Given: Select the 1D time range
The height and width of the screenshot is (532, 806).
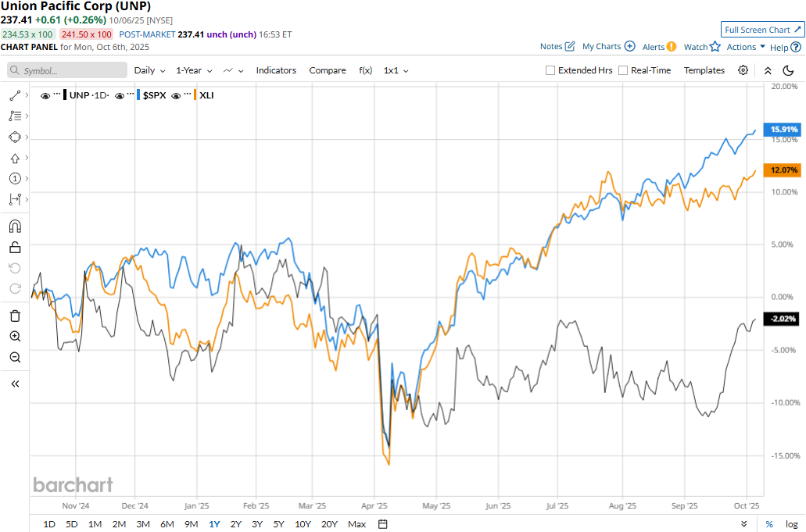Looking at the screenshot, I should [x=48, y=523].
